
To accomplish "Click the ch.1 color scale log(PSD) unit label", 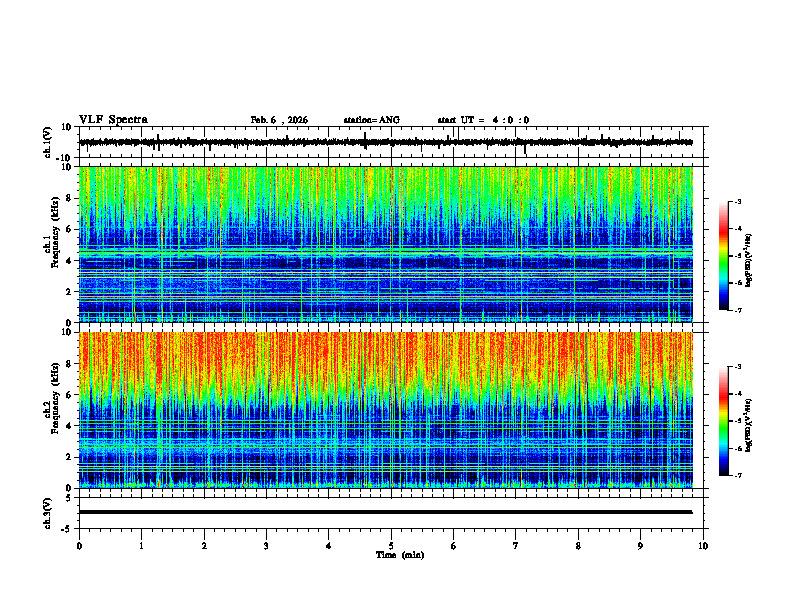I will (749, 261).
